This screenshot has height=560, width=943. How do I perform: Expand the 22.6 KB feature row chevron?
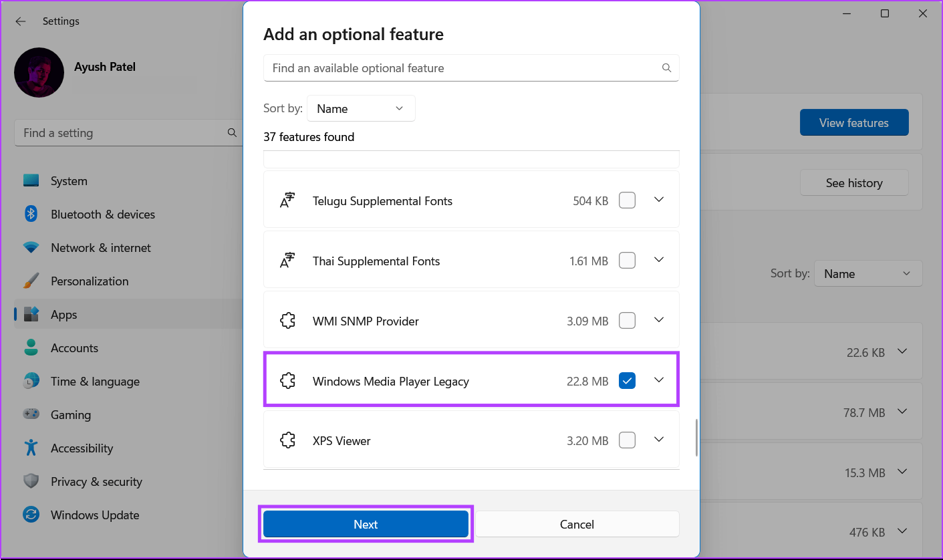[x=903, y=352]
